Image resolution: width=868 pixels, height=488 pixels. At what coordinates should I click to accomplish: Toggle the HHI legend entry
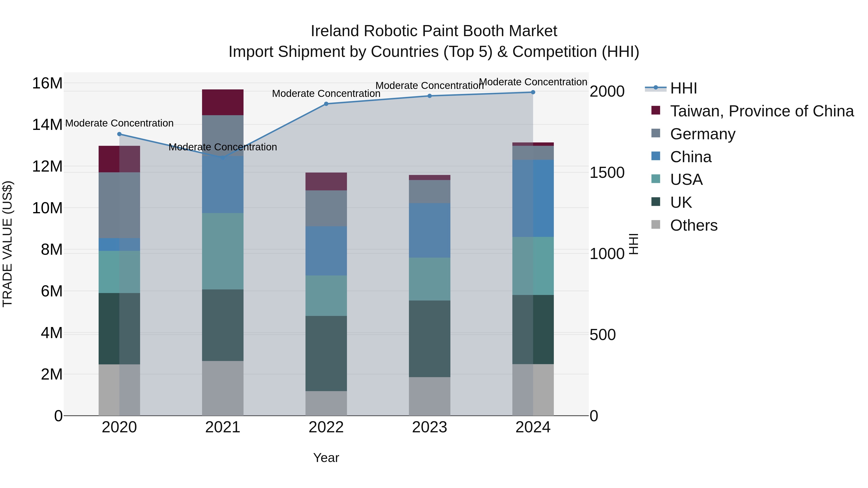[671, 88]
